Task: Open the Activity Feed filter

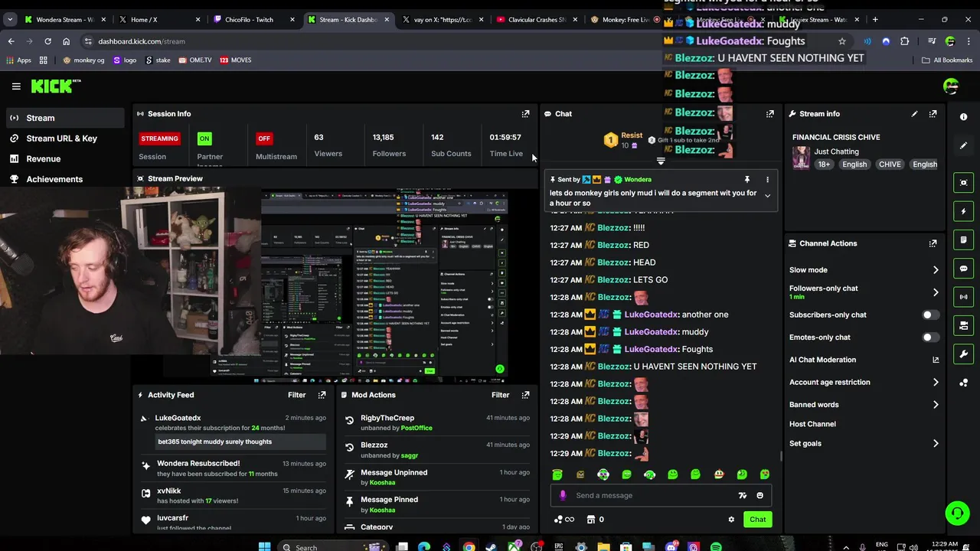Action: [x=296, y=395]
